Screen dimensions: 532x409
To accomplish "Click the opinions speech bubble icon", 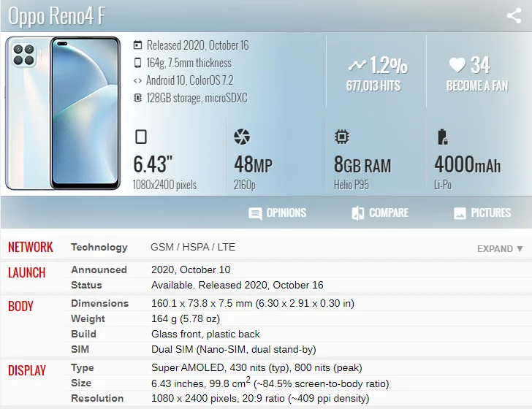I will pos(255,214).
